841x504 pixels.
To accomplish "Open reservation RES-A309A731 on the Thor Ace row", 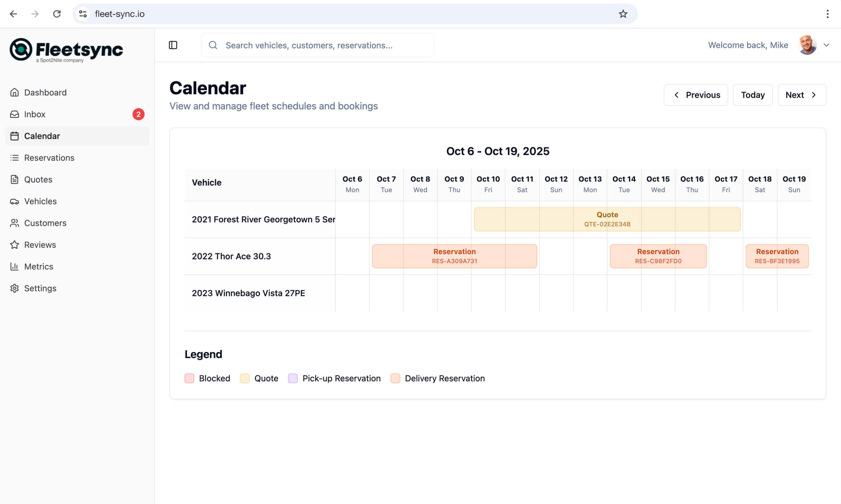I will pyautogui.click(x=454, y=256).
